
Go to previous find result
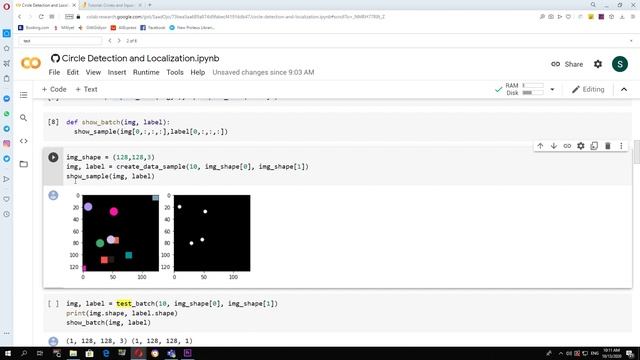(x=110, y=41)
